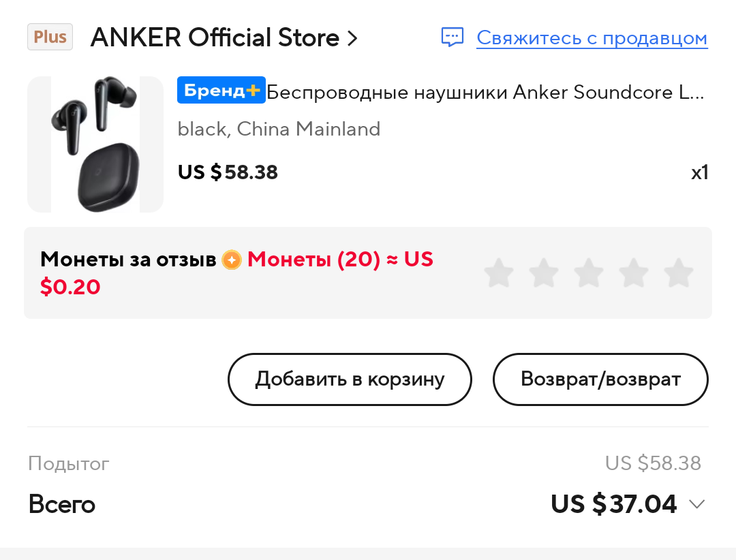Screen dimensions: 736x560
Task: Expand the total price breakdown arrow
Action: (696, 504)
